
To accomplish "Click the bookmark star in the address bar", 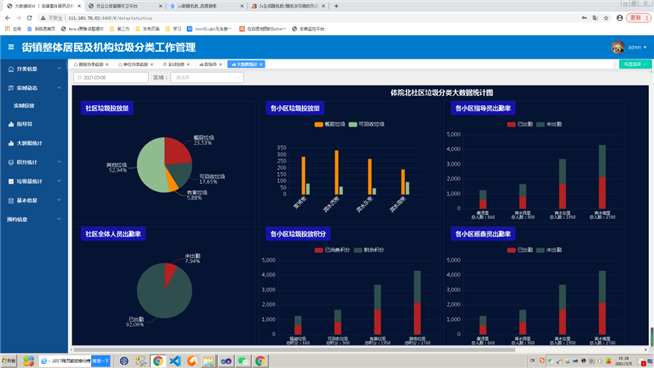I will (606, 18).
